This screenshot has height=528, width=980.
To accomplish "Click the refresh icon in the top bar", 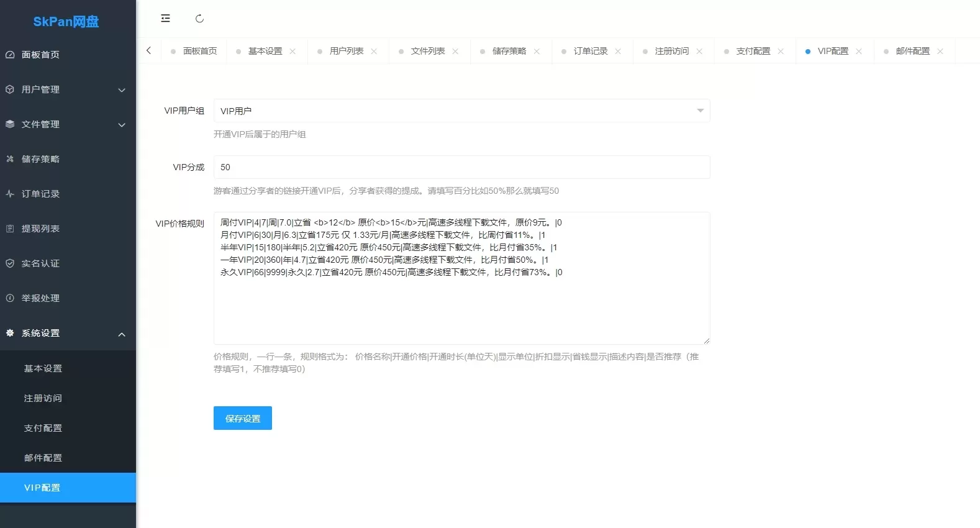I will (x=199, y=19).
